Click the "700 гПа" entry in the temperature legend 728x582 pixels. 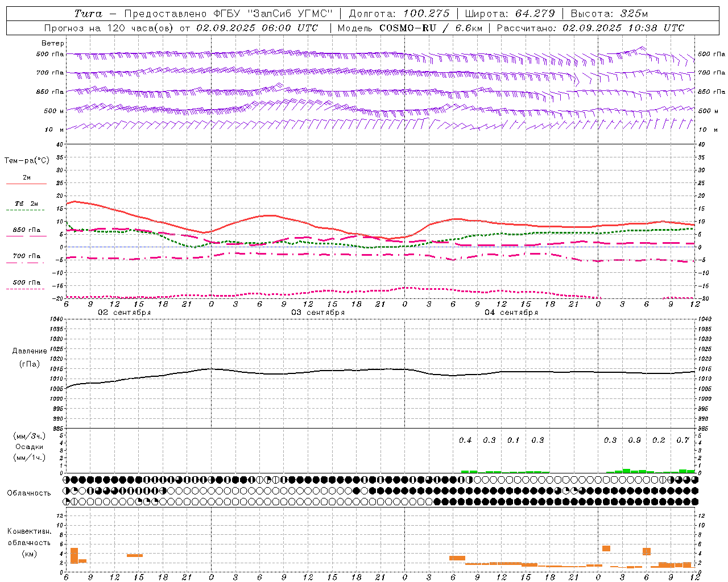point(27,256)
